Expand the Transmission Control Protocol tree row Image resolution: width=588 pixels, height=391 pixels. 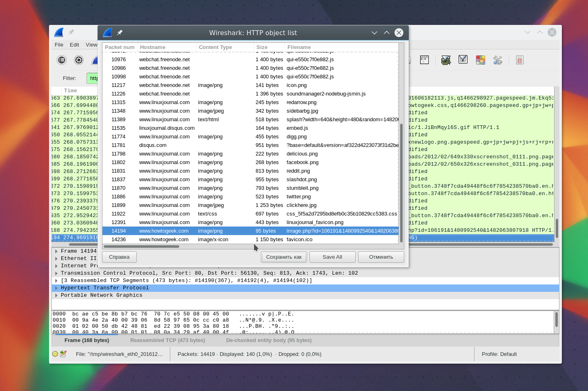(x=56, y=273)
